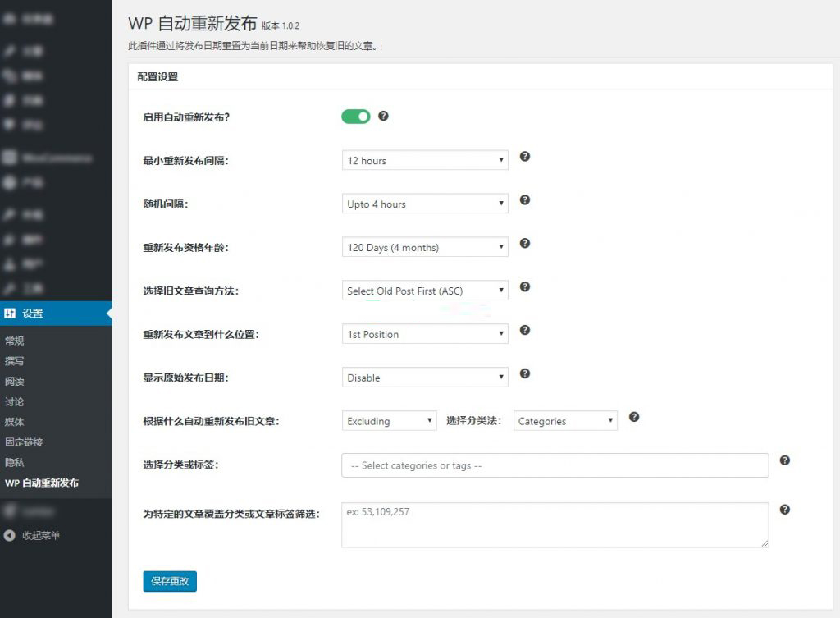Go to 固定链接 settings submenu
This screenshot has width=840, height=618.
pyautogui.click(x=24, y=442)
